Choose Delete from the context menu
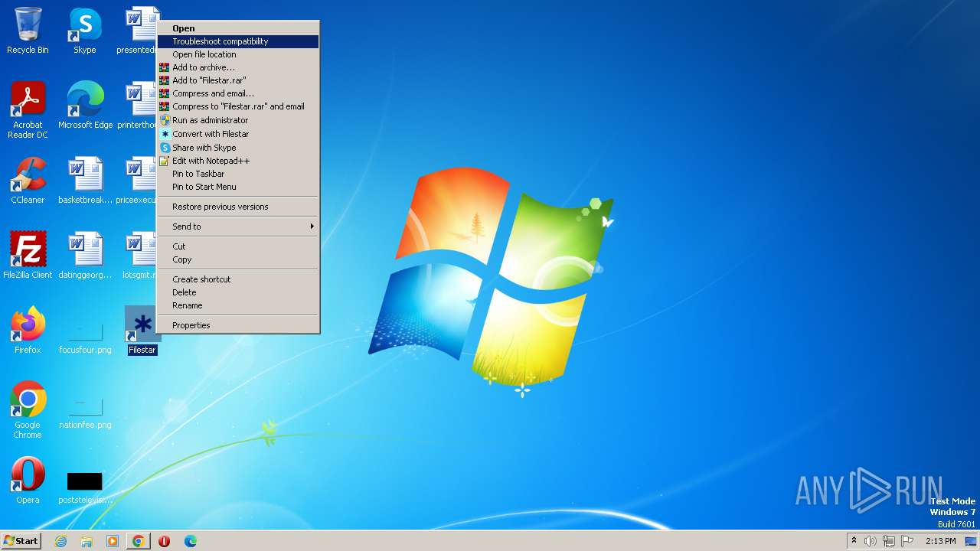 click(238, 292)
